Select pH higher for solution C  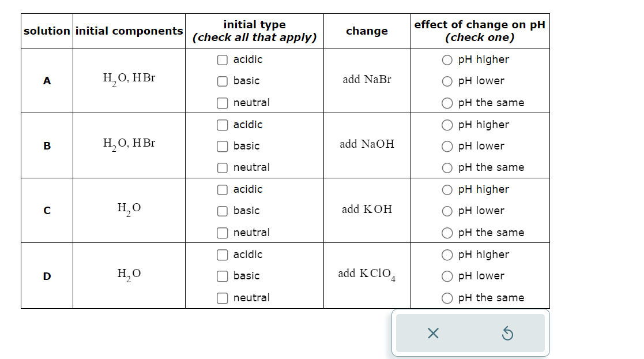(447, 189)
